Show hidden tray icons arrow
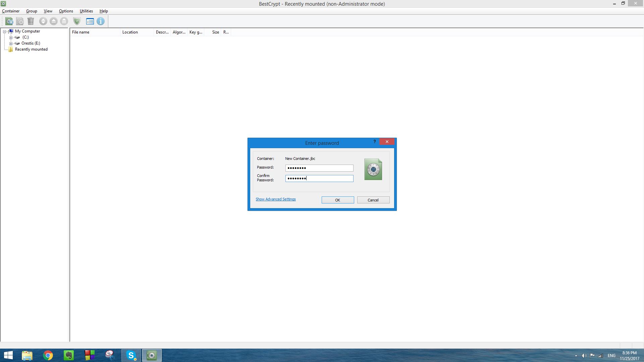 576,356
